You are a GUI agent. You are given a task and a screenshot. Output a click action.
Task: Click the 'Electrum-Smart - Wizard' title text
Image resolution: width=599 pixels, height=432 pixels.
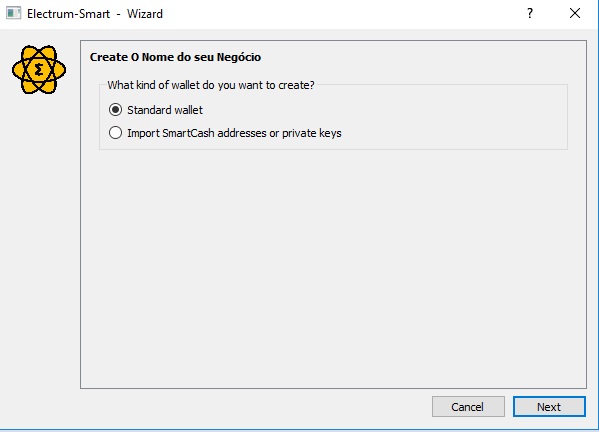coord(95,14)
